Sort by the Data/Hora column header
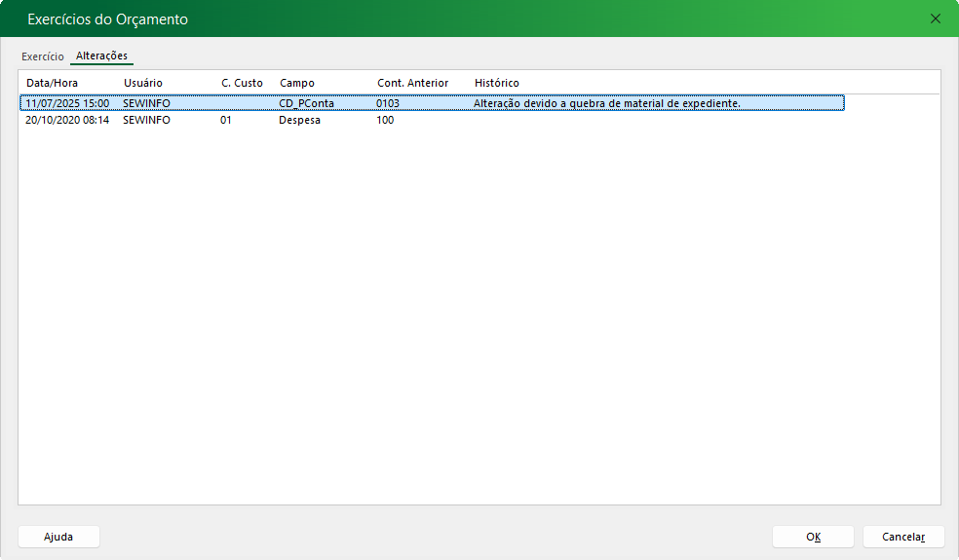 53,83
